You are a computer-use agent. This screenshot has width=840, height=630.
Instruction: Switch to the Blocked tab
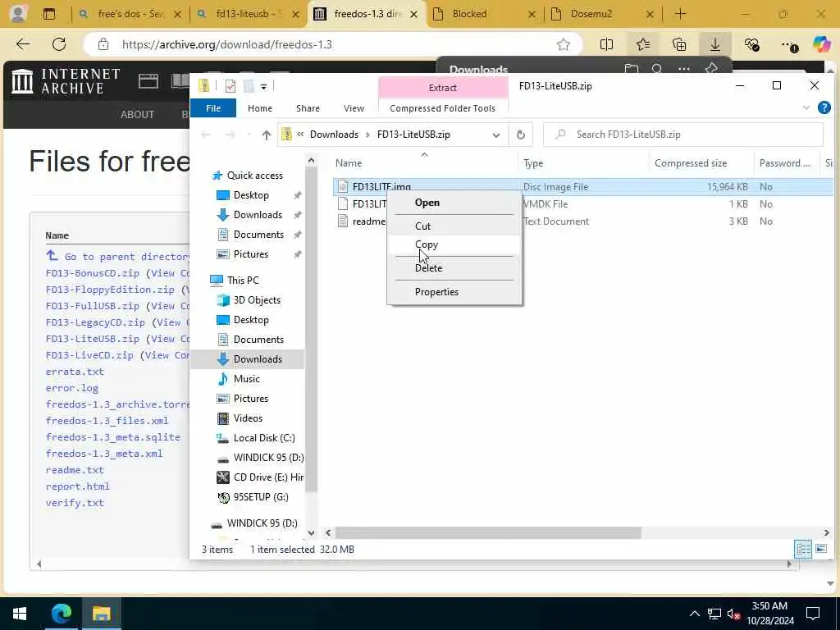click(x=484, y=14)
